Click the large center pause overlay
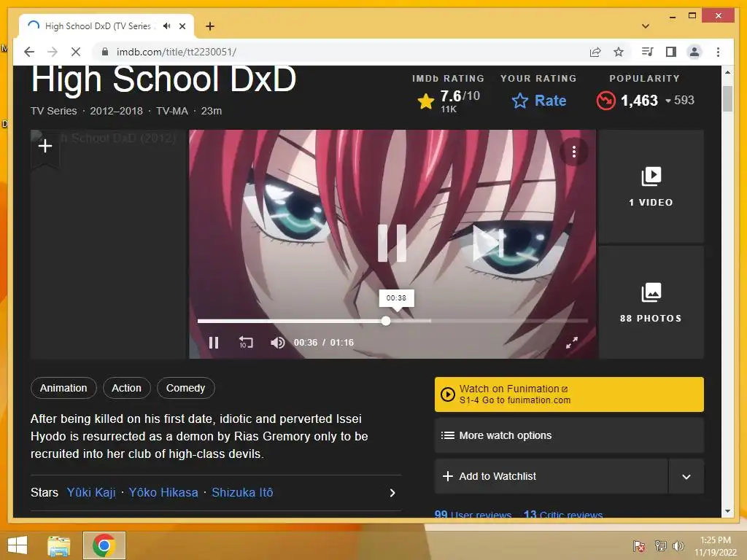The height and width of the screenshot is (560, 747). click(x=392, y=243)
